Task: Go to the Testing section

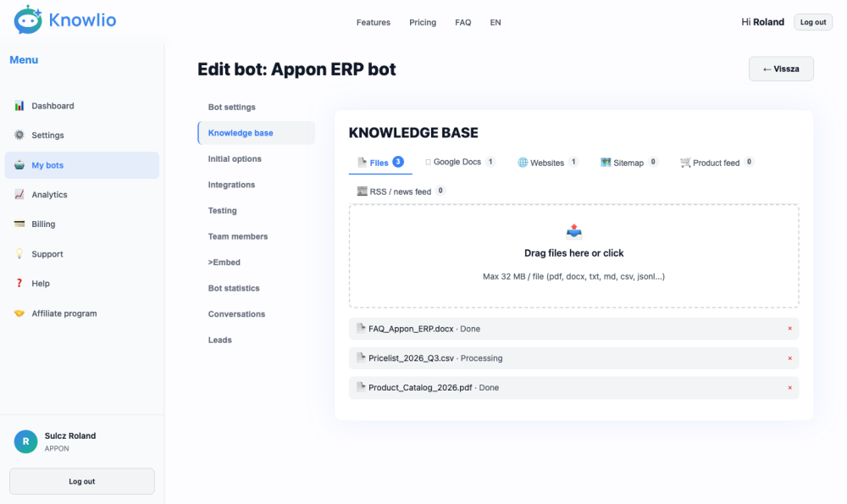Action: [222, 211]
